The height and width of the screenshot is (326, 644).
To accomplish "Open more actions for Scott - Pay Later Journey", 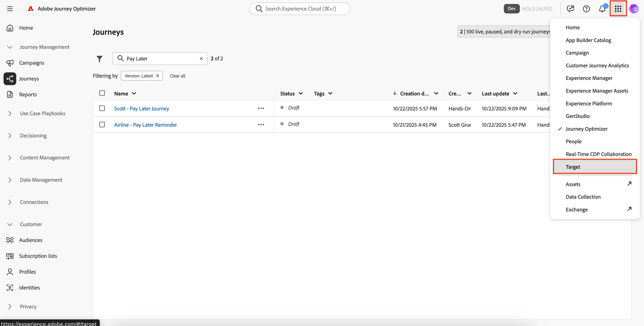I will [261, 108].
